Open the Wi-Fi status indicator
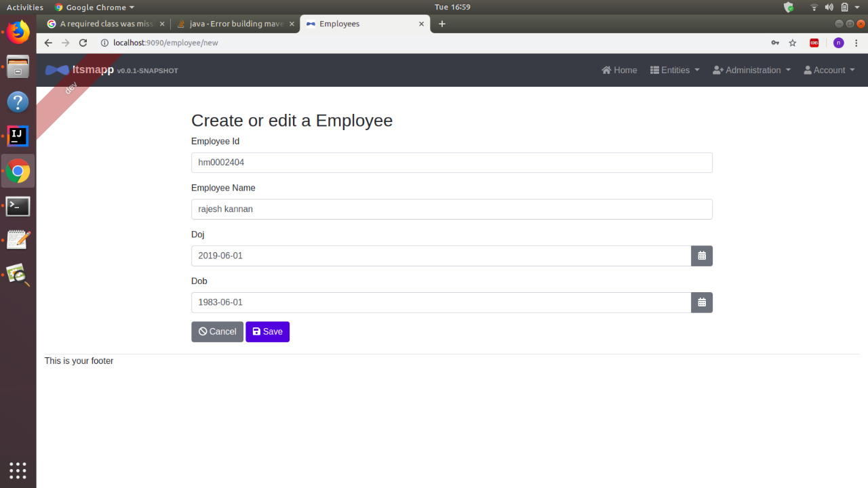The width and height of the screenshot is (868, 488). (x=814, y=7)
